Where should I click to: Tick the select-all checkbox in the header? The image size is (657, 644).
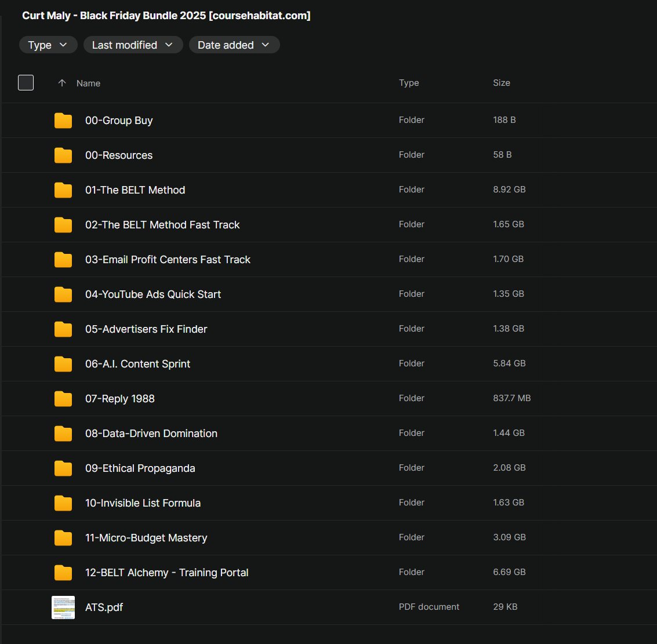click(26, 82)
